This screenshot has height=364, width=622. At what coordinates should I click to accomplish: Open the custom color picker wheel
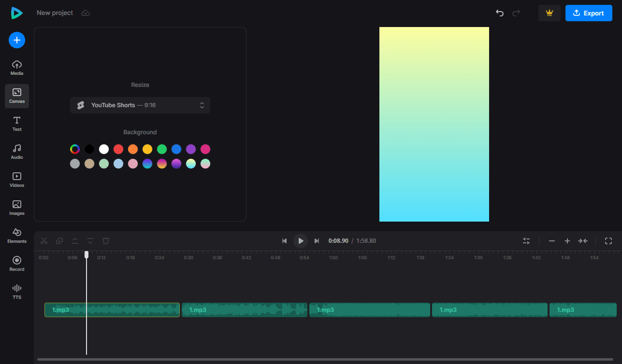(75, 149)
